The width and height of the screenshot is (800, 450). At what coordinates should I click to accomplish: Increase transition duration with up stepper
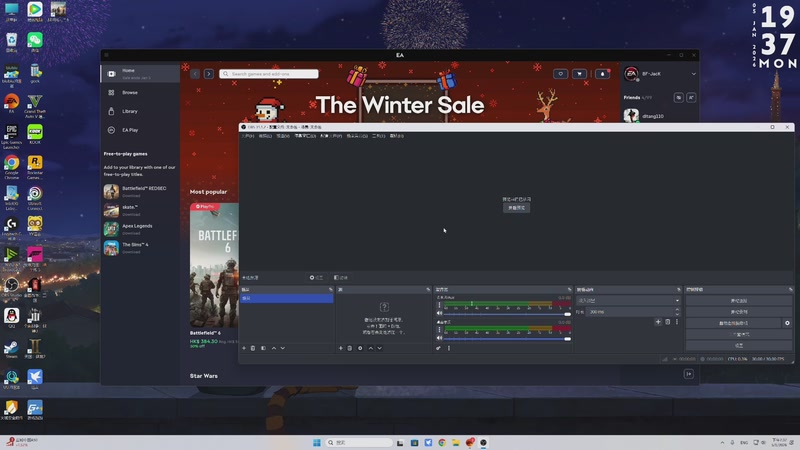(x=677, y=309)
